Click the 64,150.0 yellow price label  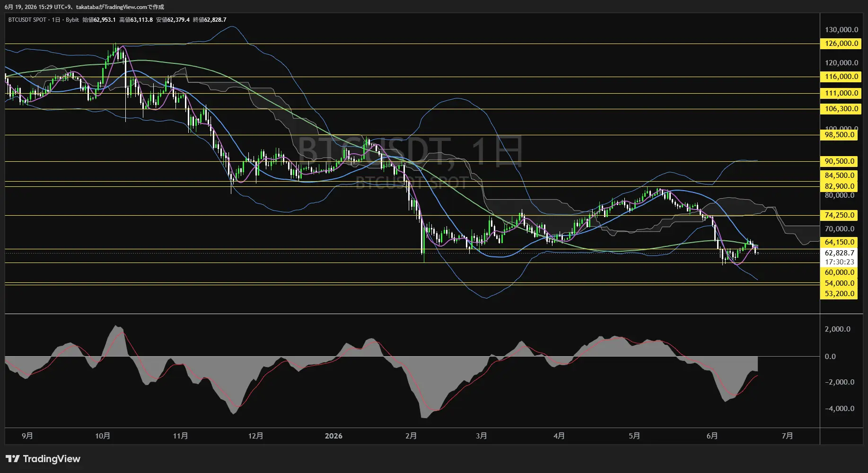(x=840, y=242)
